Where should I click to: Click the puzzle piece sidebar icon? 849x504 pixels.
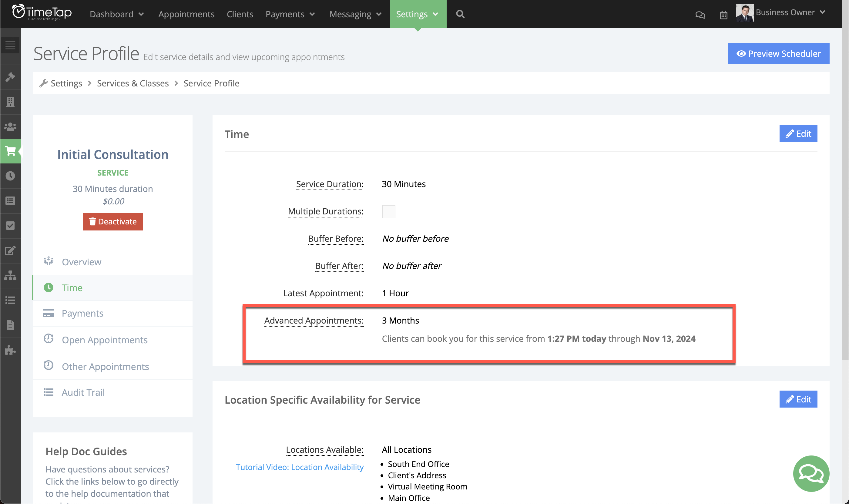pos(11,350)
